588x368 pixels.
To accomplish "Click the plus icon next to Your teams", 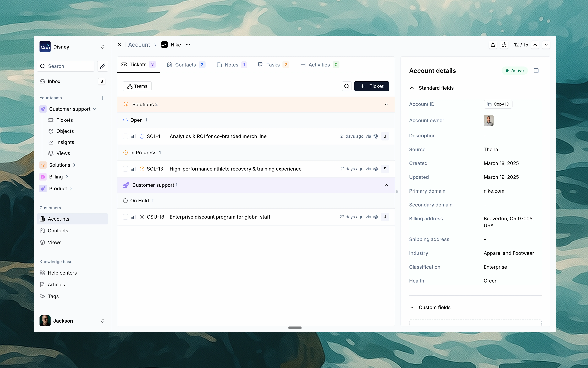I will [103, 98].
